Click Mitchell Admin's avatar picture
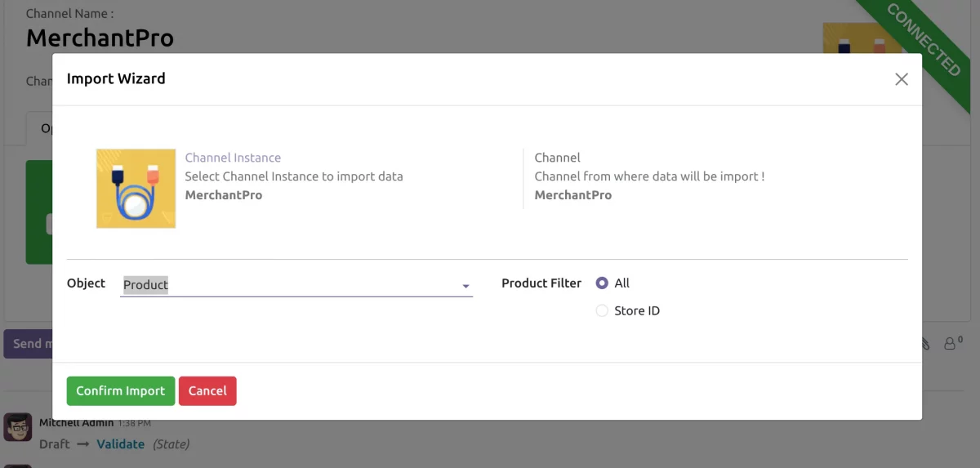Image resolution: width=980 pixels, height=468 pixels. [17, 427]
